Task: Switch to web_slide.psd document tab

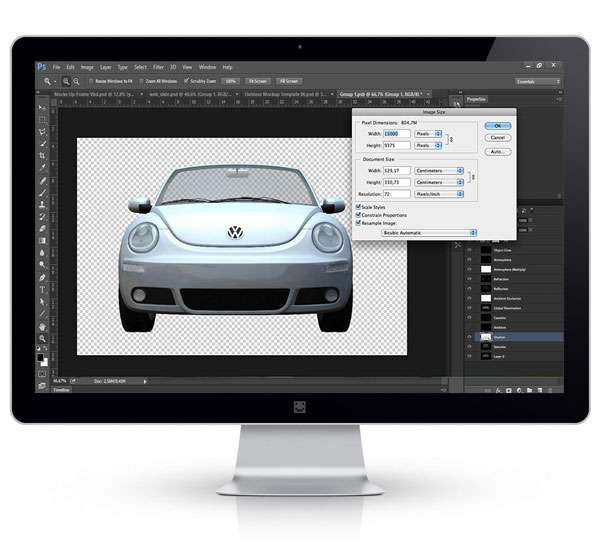Action: (x=191, y=94)
